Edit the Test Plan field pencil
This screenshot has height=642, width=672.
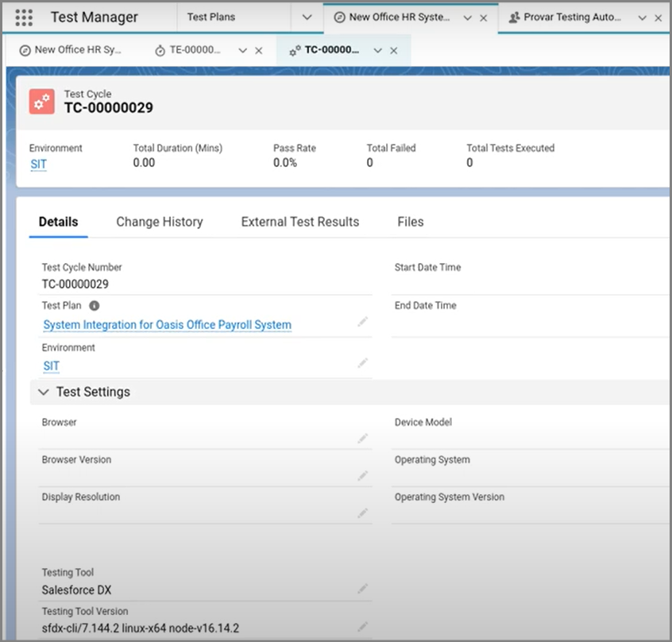pyautogui.click(x=362, y=322)
